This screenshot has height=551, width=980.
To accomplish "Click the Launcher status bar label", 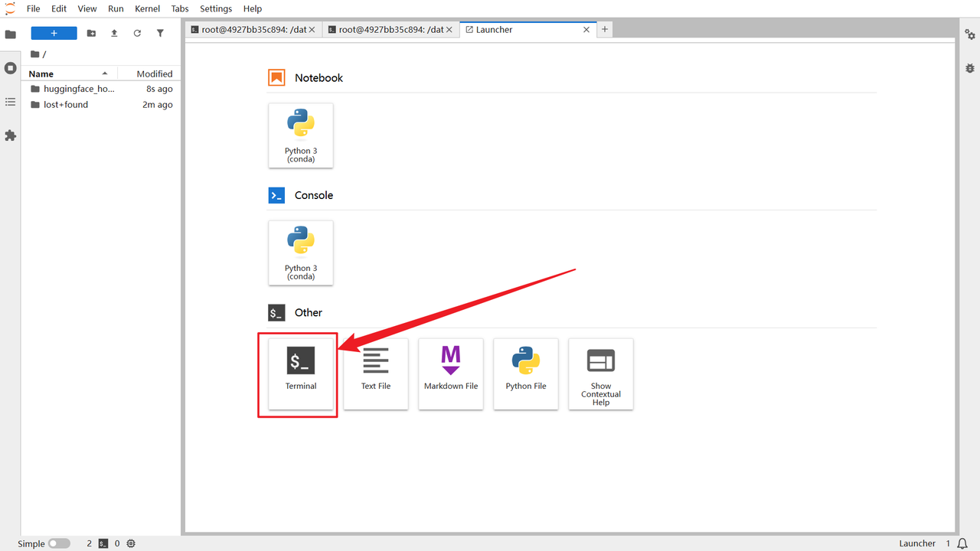I will 917,543.
